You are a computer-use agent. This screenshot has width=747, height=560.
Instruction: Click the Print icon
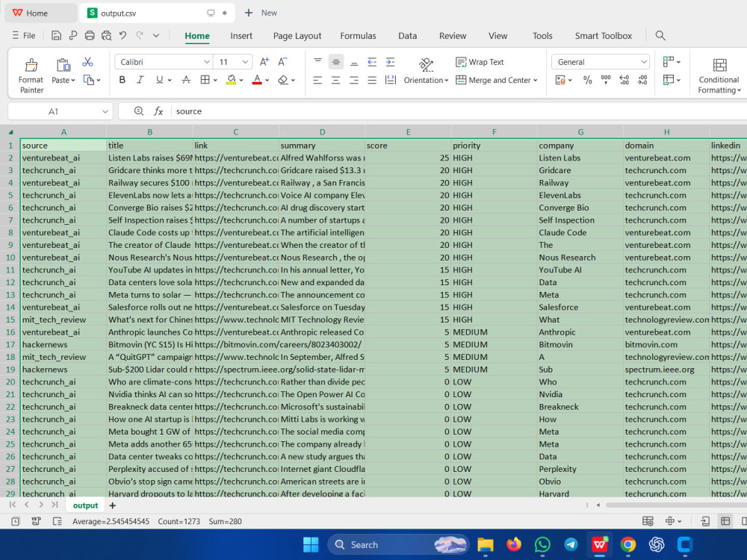[x=89, y=35]
